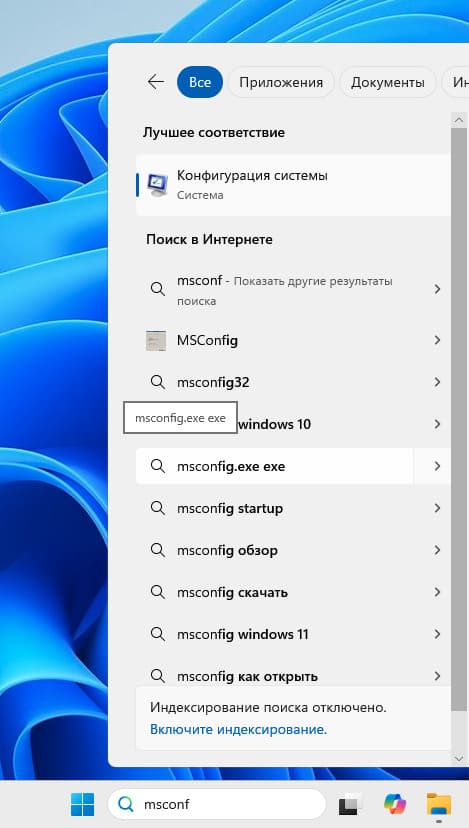Switch to the Документы filter tab

(388, 82)
